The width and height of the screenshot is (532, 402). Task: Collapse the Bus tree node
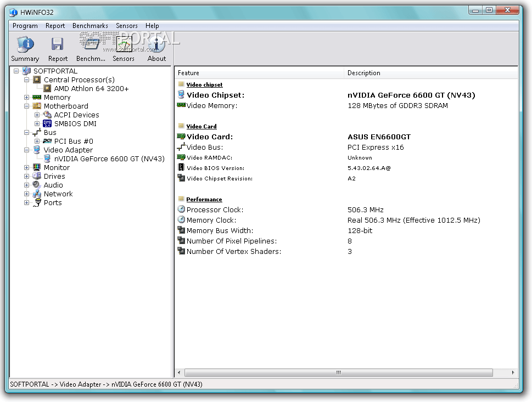[x=26, y=133]
